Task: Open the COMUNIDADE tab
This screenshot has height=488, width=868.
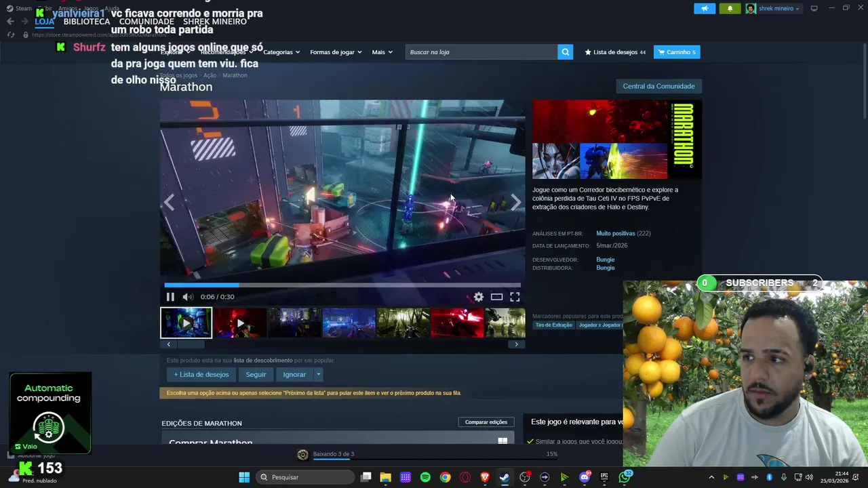Action: coord(146,22)
